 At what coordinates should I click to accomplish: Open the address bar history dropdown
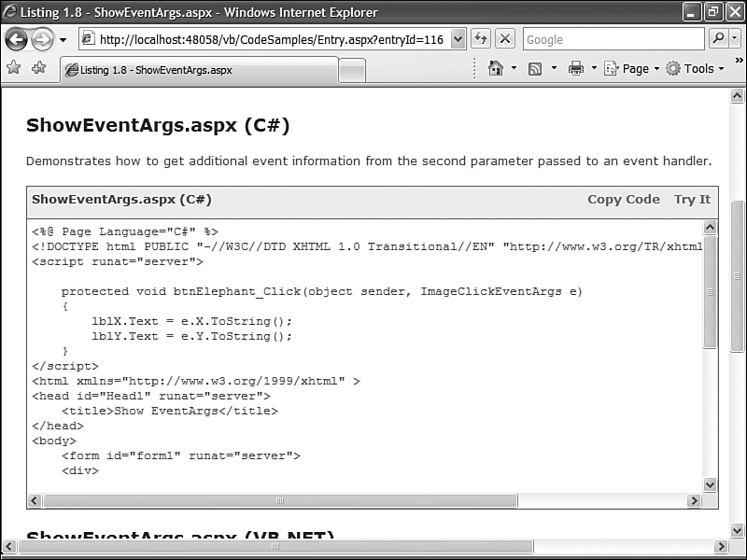(x=459, y=38)
